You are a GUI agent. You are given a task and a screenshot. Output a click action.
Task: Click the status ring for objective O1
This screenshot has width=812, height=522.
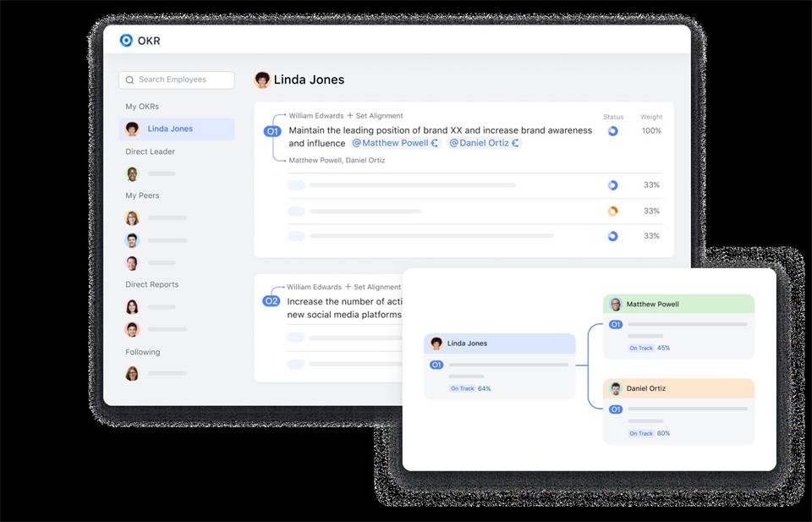tap(612, 131)
